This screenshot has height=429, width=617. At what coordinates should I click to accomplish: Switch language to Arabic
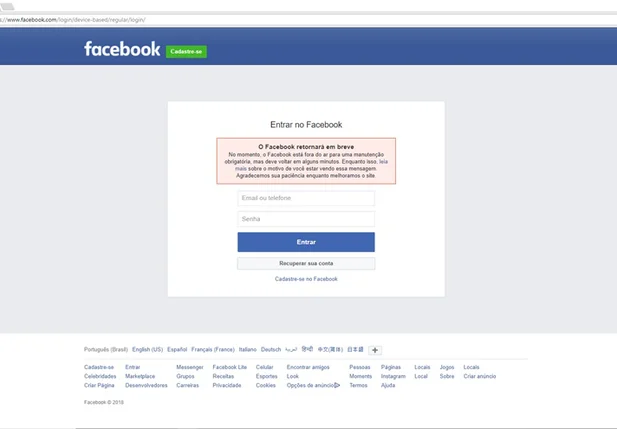tap(291, 349)
